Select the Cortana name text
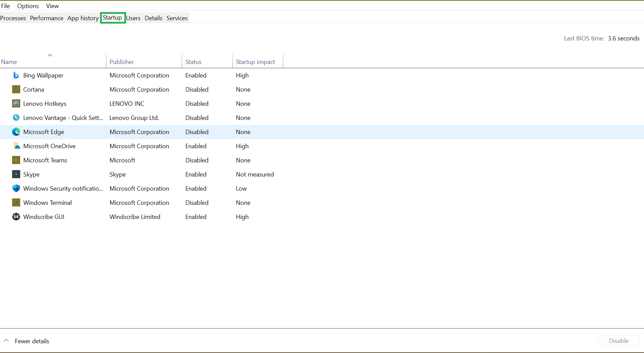This screenshot has width=644, height=353. (x=34, y=89)
